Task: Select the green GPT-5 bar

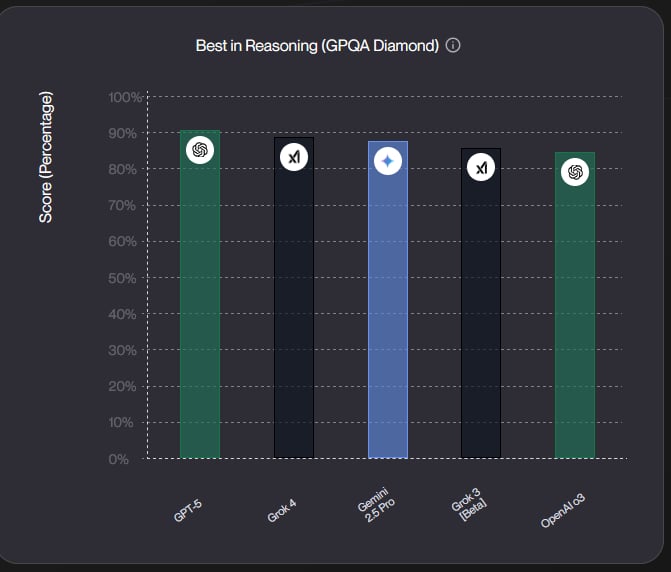Action: tap(200, 294)
